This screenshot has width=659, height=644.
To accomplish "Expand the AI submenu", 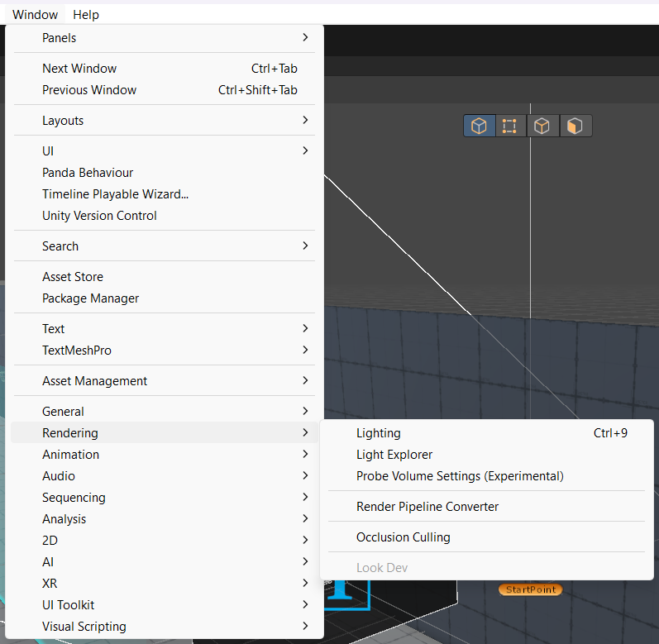I will pyautogui.click(x=165, y=562).
